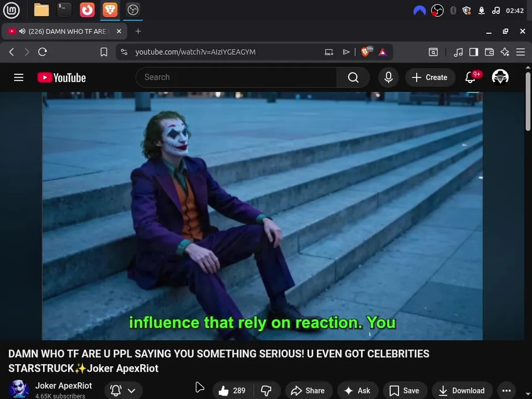Screen dimensions: 532x399
Task: Click the page vertical scrollbar thumb
Action: click(528, 101)
